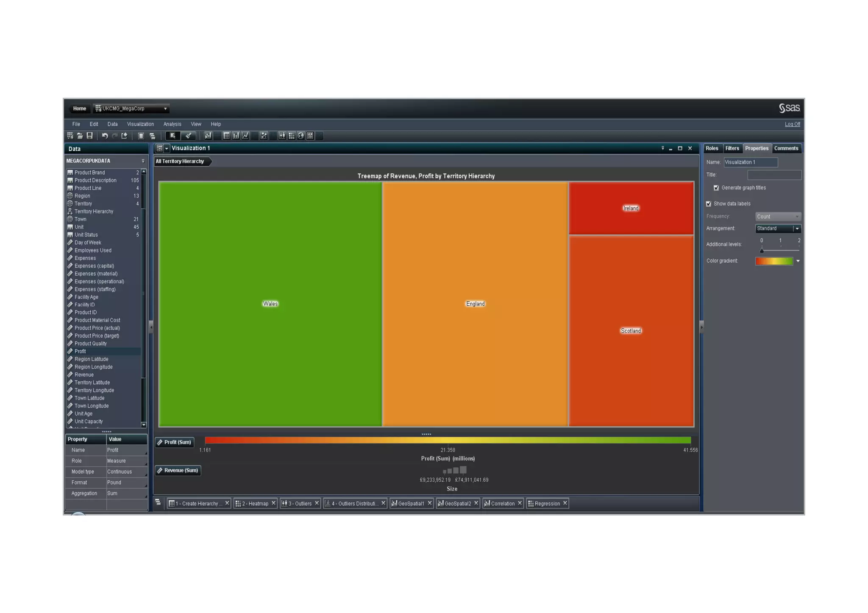
Task: Create a bar chart visualization
Action: coord(236,136)
